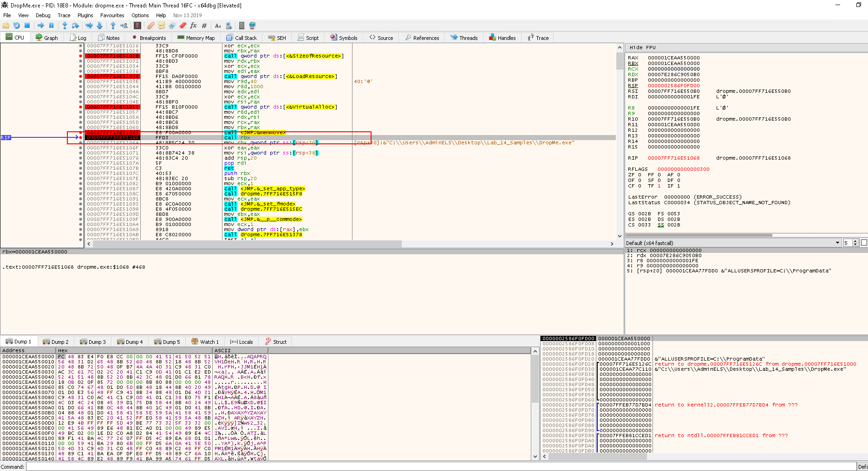Open the Debug menu
The height and width of the screenshot is (471, 868).
click(x=43, y=15)
